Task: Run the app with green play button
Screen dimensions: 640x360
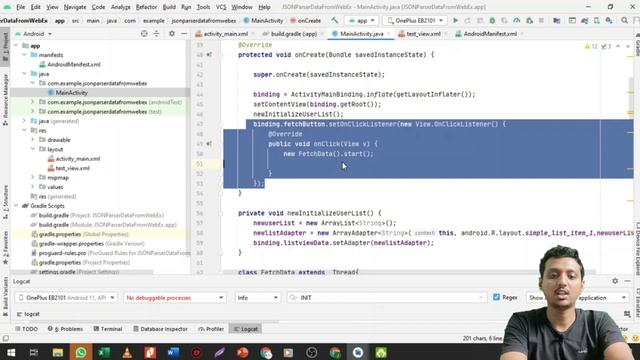Action: pos(456,20)
